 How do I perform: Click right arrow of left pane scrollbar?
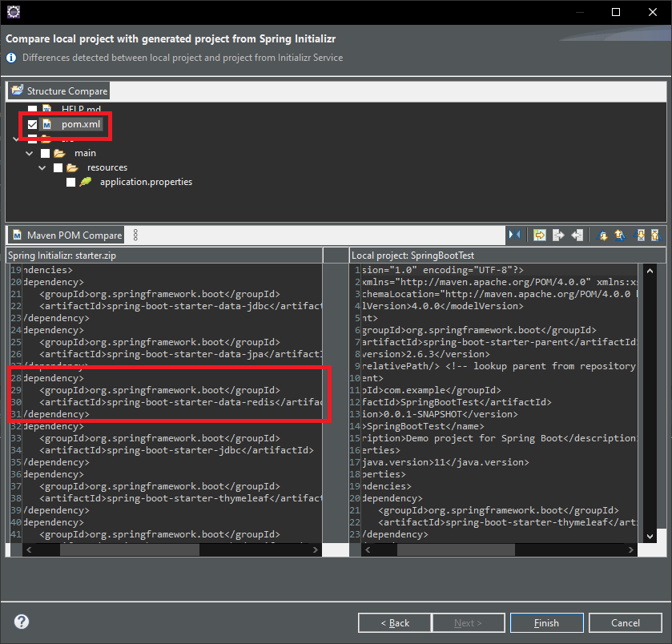[315, 549]
